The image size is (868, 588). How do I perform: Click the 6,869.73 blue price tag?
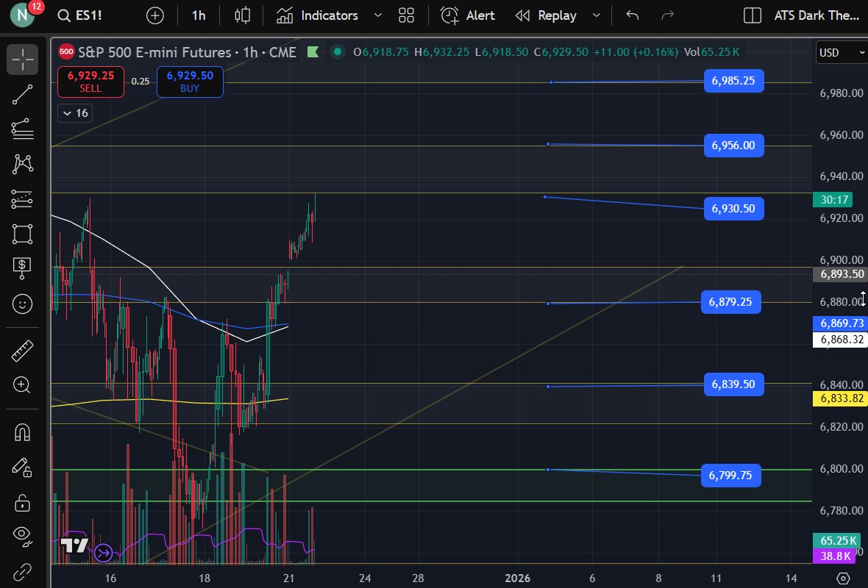coord(842,323)
